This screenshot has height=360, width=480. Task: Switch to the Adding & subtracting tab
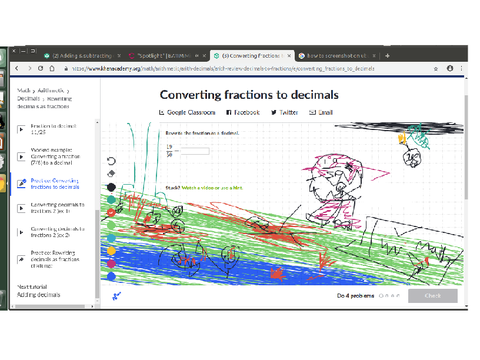[x=82, y=56]
